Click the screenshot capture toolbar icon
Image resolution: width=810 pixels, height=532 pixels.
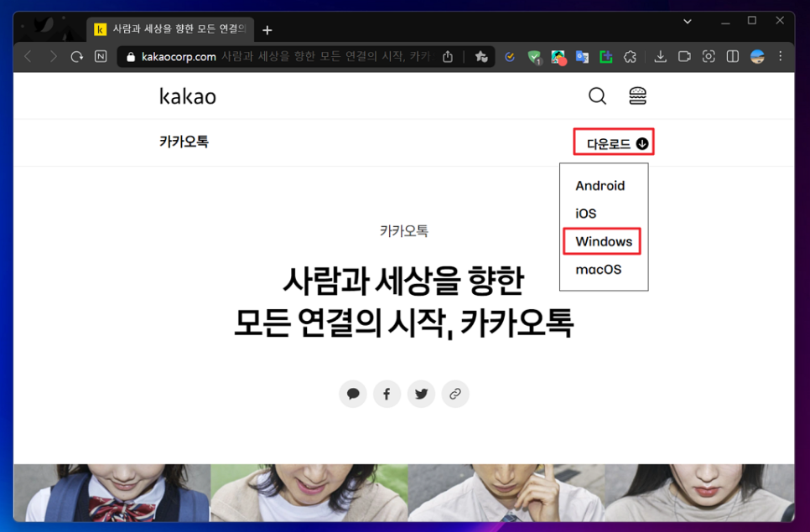(x=709, y=57)
